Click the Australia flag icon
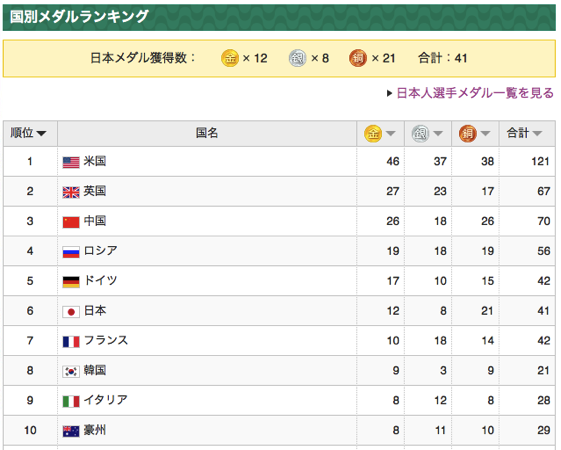This screenshot has width=561, height=450. 71,431
